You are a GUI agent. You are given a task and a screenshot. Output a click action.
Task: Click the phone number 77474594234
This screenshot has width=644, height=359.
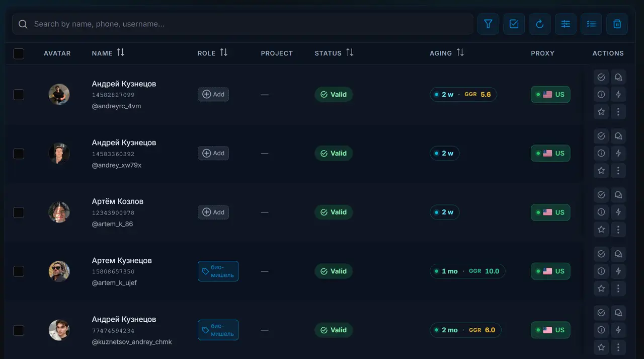[x=113, y=331]
